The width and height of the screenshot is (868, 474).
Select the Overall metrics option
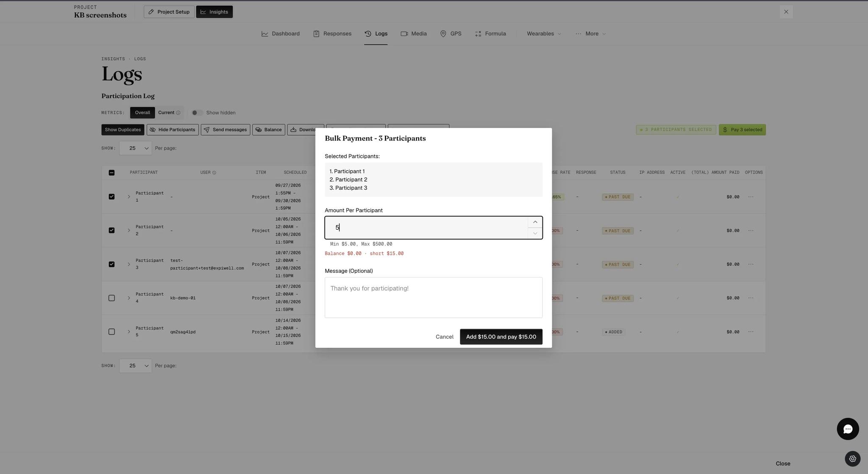pos(142,113)
